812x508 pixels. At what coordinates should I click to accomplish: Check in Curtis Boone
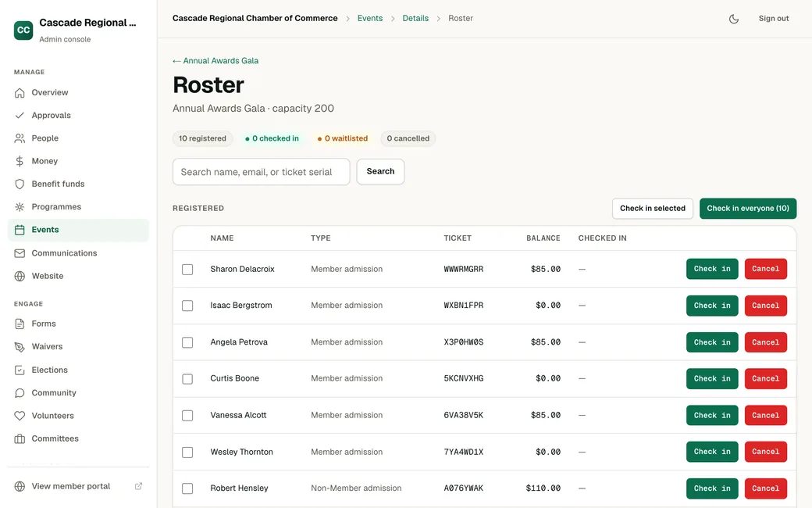tap(712, 379)
